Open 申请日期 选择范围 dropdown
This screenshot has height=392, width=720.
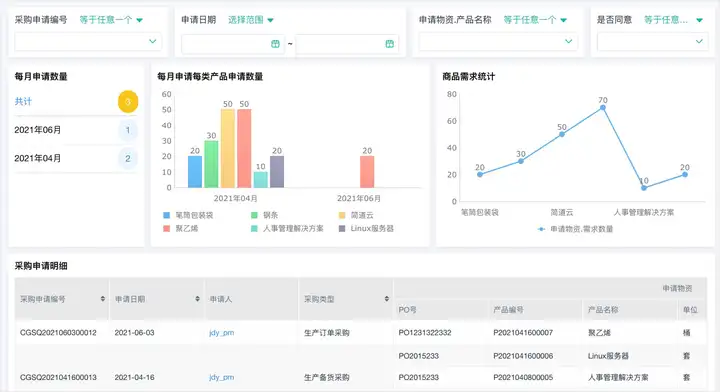(251, 20)
